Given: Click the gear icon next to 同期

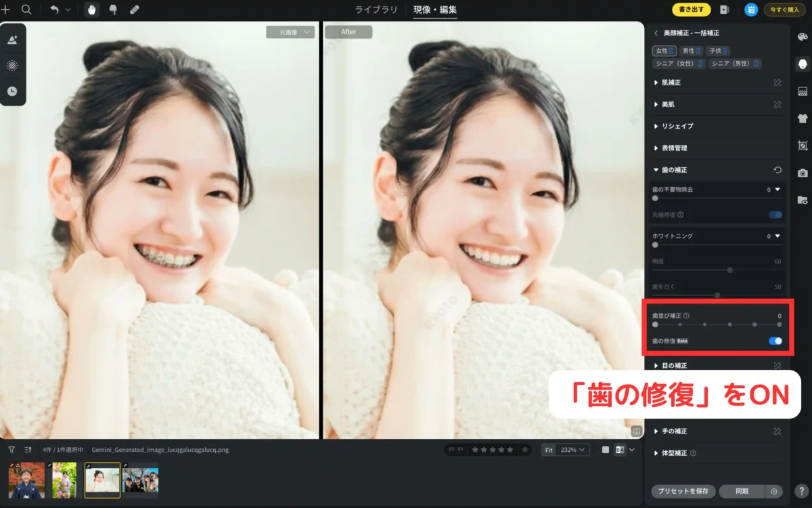Looking at the screenshot, I should click(x=774, y=492).
